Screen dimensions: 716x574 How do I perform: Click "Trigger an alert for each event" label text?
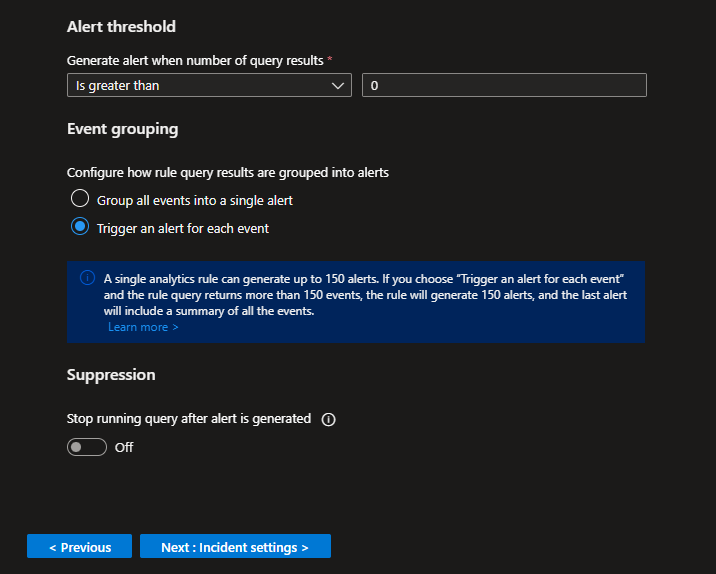pos(183,228)
